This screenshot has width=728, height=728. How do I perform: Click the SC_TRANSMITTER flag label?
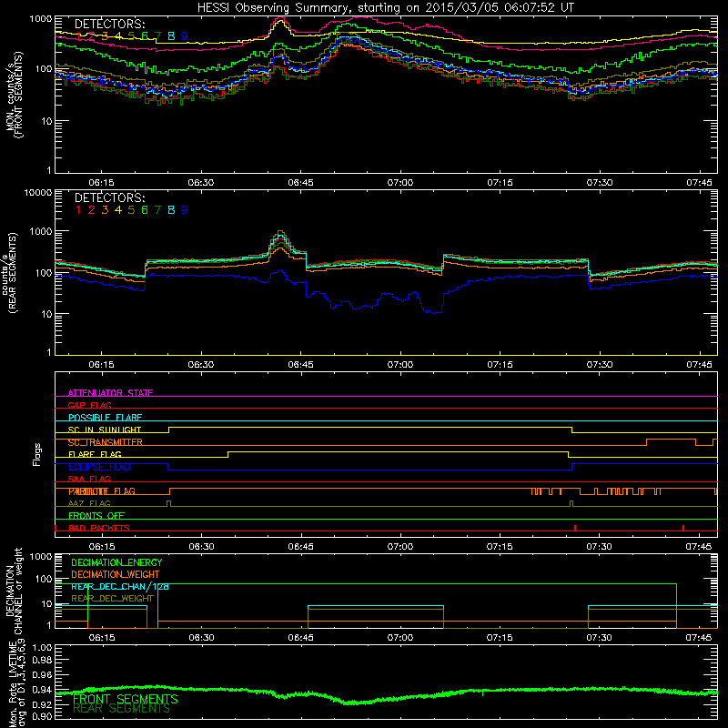pyautogui.click(x=106, y=442)
